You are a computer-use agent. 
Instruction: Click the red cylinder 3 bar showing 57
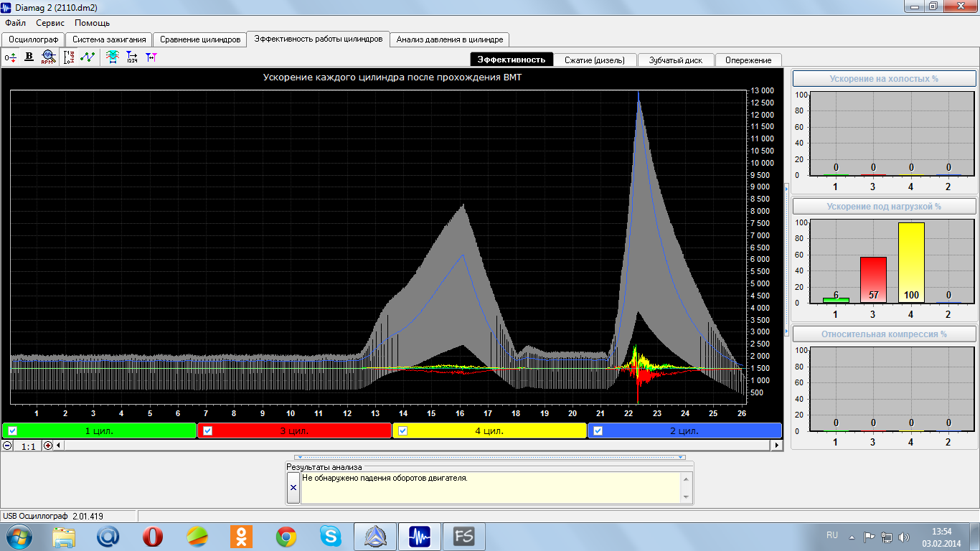(x=873, y=280)
